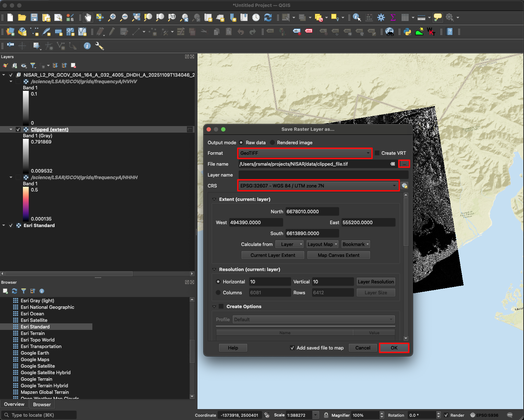Click the Zoom Full extent icon

pos(136,17)
